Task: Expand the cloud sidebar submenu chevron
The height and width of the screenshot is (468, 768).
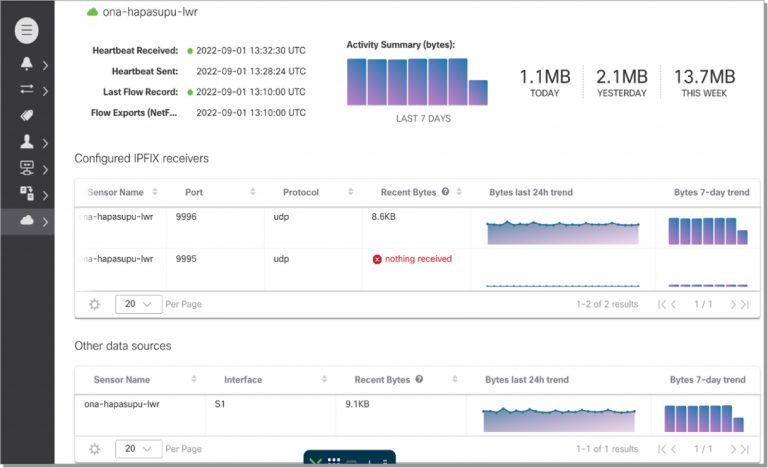Action: pos(46,221)
